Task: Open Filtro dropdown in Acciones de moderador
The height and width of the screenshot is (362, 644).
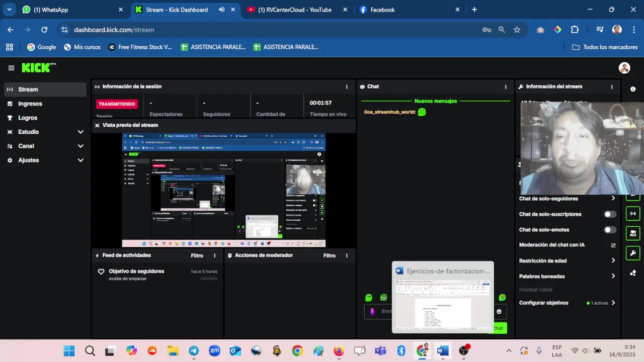Action: [330, 255]
